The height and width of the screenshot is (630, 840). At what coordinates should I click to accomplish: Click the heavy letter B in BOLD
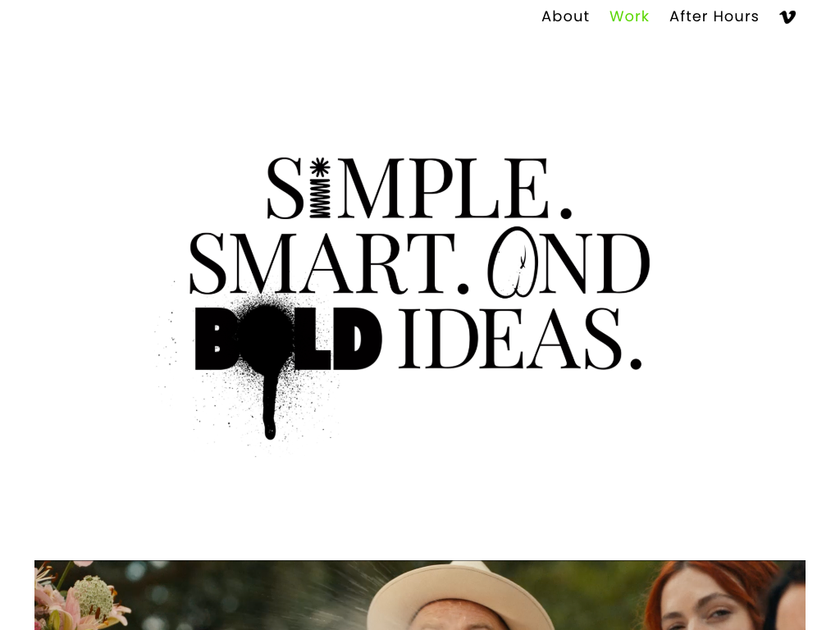(215, 339)
